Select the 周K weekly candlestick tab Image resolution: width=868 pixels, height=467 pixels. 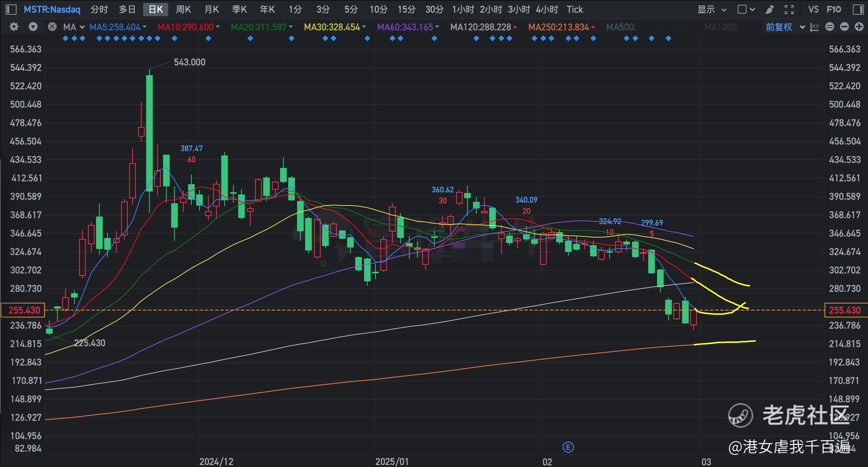[183, 10]
